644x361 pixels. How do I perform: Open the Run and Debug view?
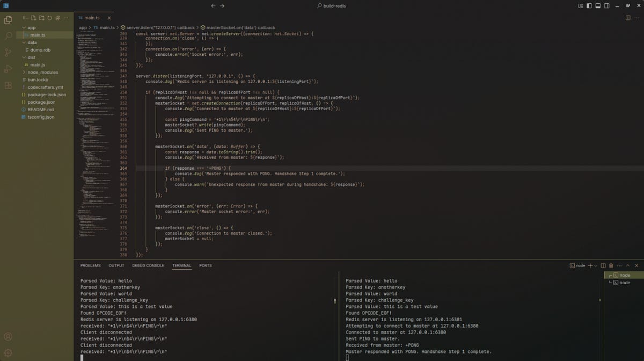tap(8, 68)
